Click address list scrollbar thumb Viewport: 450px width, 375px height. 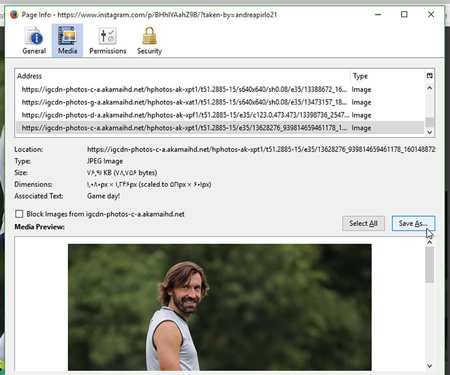pos(430,122)
